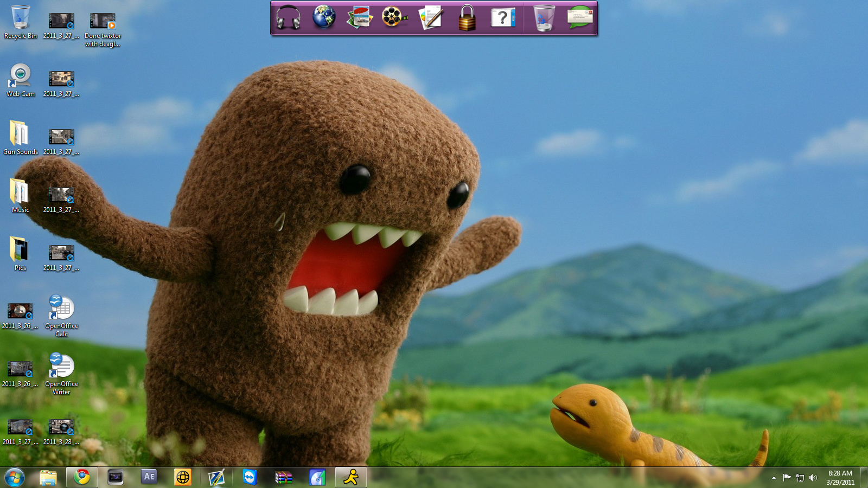This screenshot has height=488, width=868.
Task: Click the padlock icon in dock
Action: [x=467, y=18]
